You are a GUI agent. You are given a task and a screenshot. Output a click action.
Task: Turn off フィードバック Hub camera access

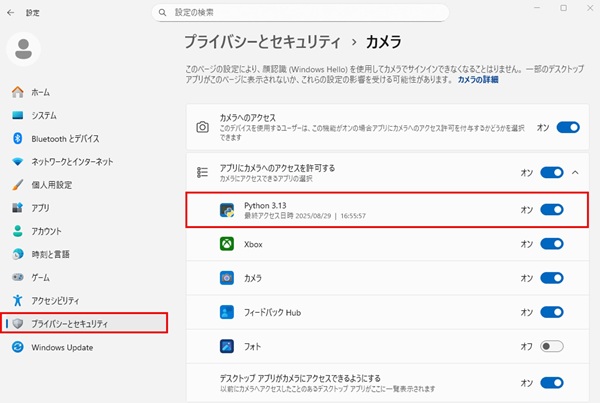point(552,312)
